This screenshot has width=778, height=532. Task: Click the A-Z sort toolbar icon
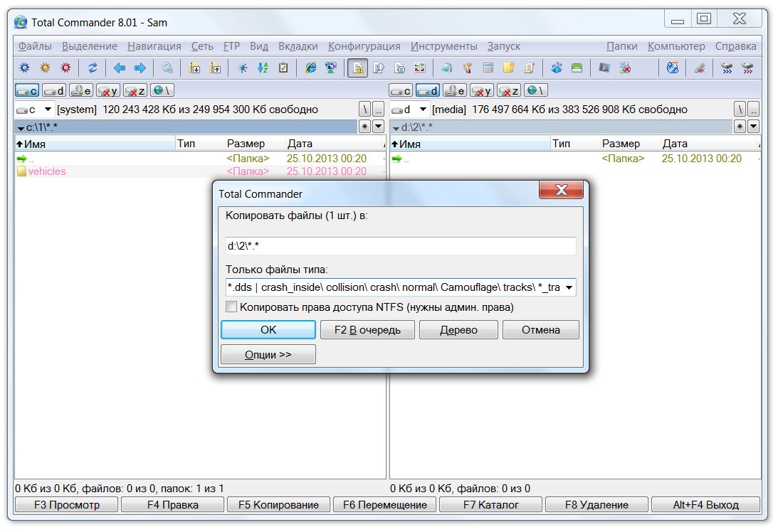[x=263, y=68]
